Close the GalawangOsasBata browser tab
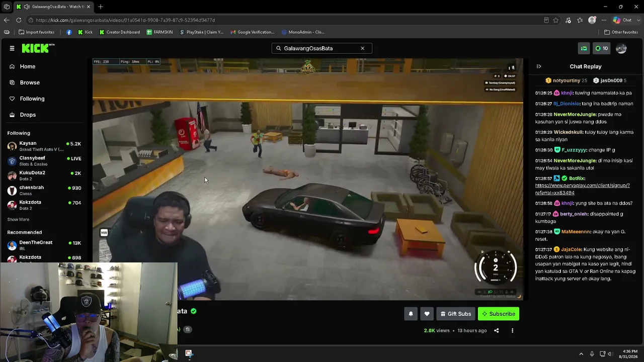 (x=89, y=7)
